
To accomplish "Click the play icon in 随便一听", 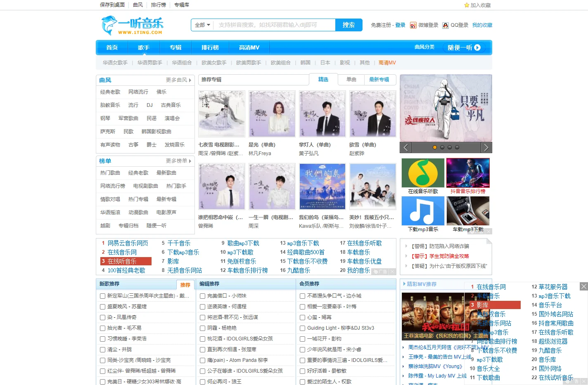I will click(x=477, y=47).
